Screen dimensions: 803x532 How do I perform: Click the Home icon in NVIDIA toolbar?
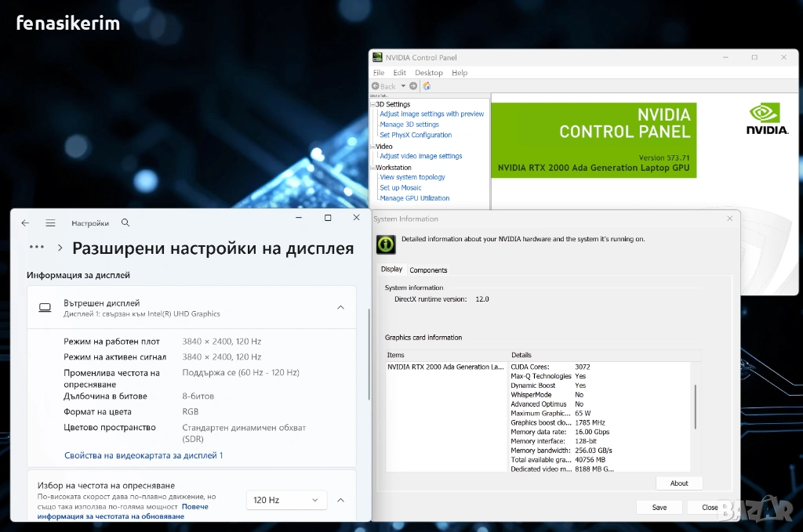coord(427,86)
